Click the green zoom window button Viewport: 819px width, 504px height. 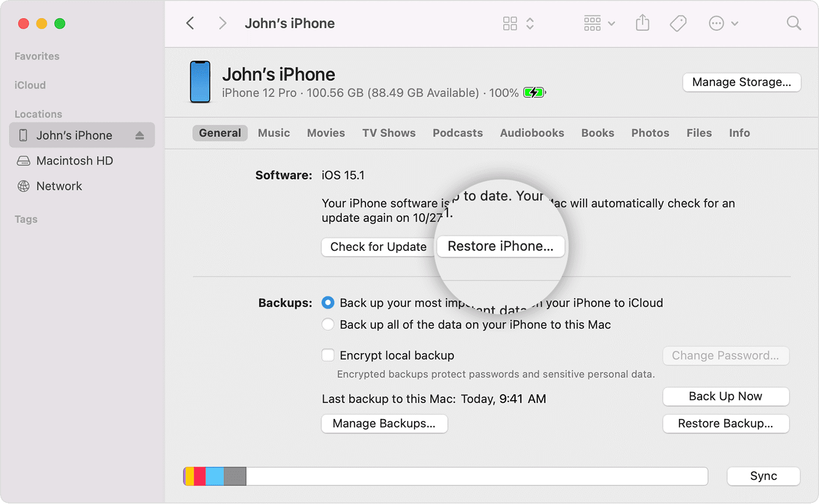coord(60,23)
